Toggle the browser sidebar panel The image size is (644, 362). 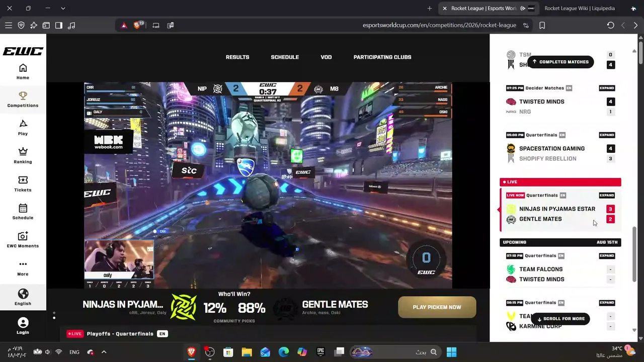(x=59, y=25)
